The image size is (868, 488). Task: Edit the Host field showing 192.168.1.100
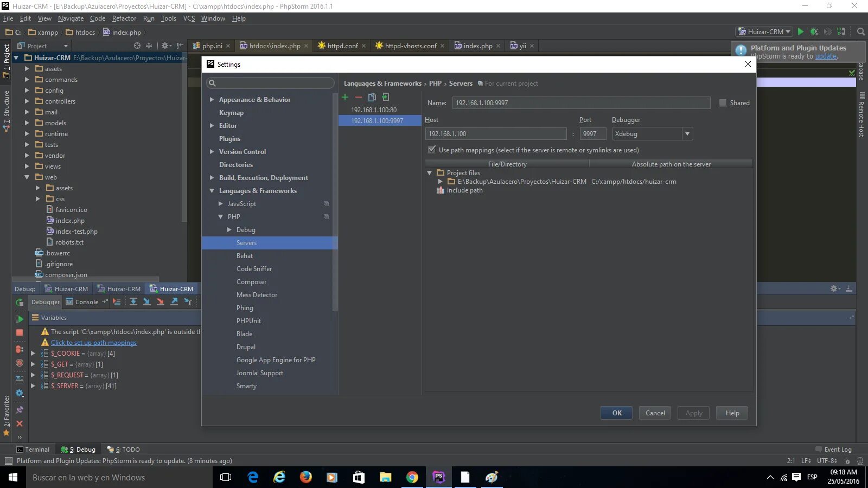tap(496, 134)
